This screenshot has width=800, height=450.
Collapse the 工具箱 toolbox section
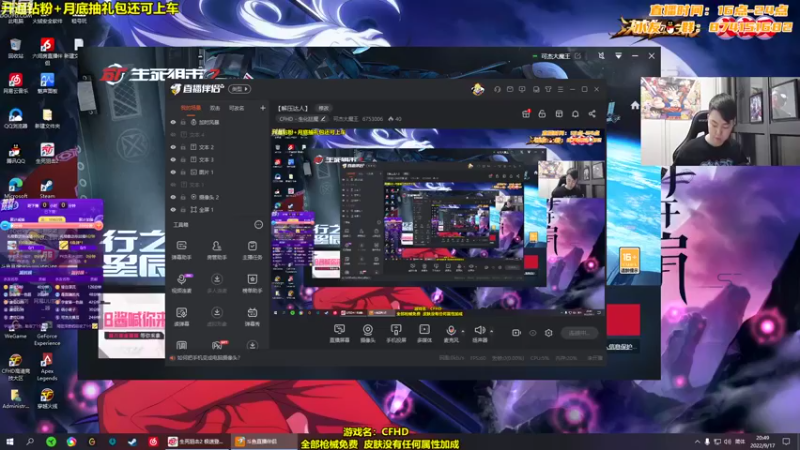259,224
